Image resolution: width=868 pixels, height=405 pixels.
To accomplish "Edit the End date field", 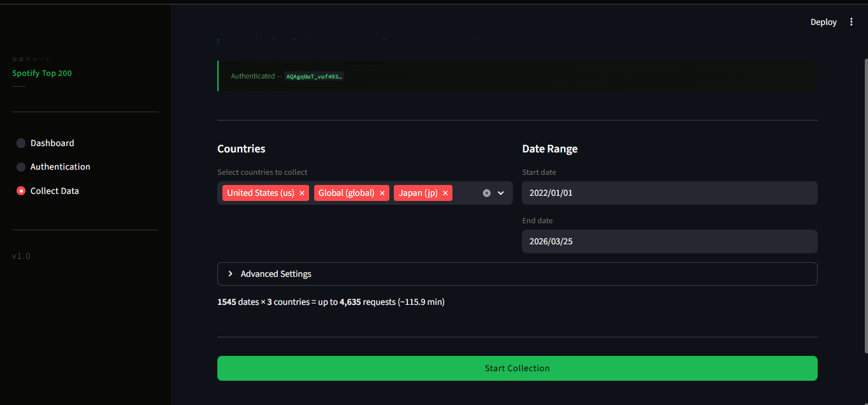I will click(x=669, y=242).
